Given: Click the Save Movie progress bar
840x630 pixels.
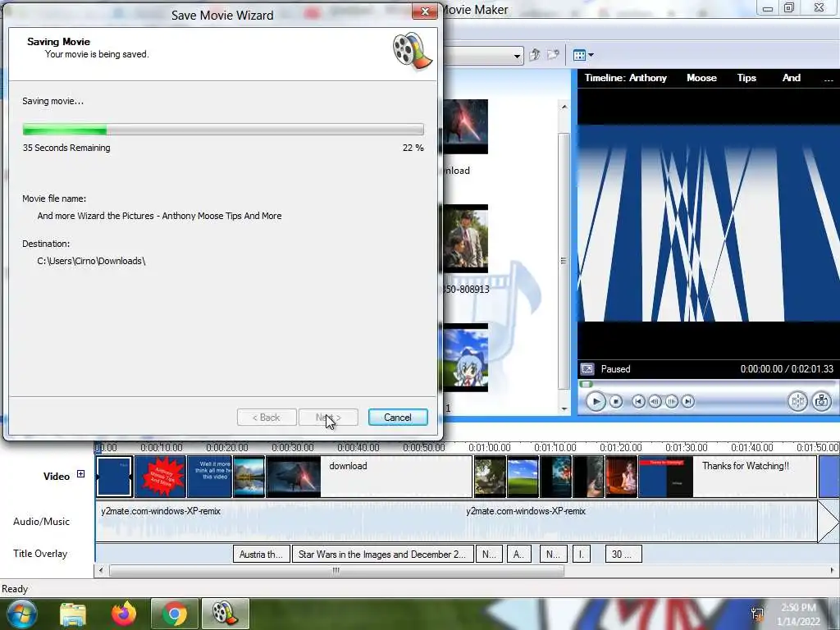Looking at the screenshot, I should [x=223, y=130].
